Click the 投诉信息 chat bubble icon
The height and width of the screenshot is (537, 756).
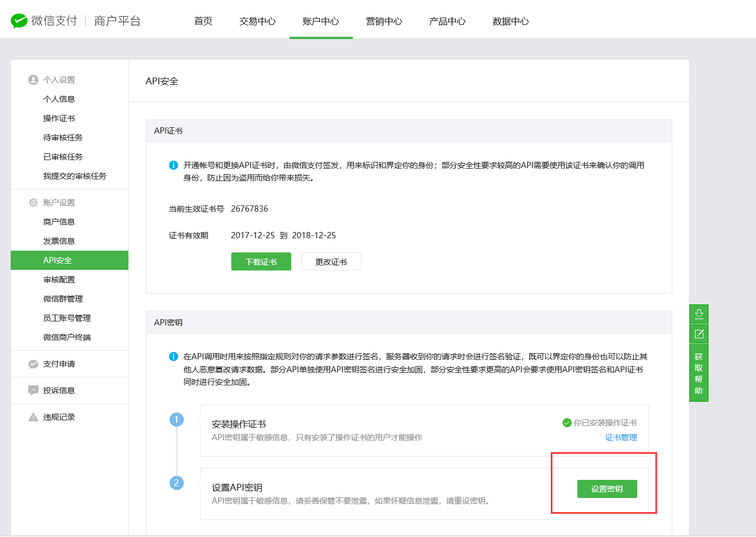(33, 390)
